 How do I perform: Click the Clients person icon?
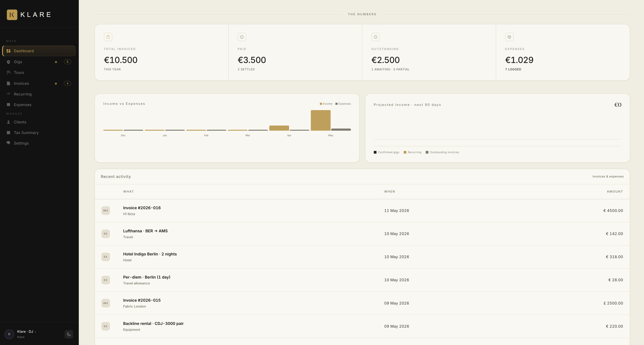pos(8,122)
